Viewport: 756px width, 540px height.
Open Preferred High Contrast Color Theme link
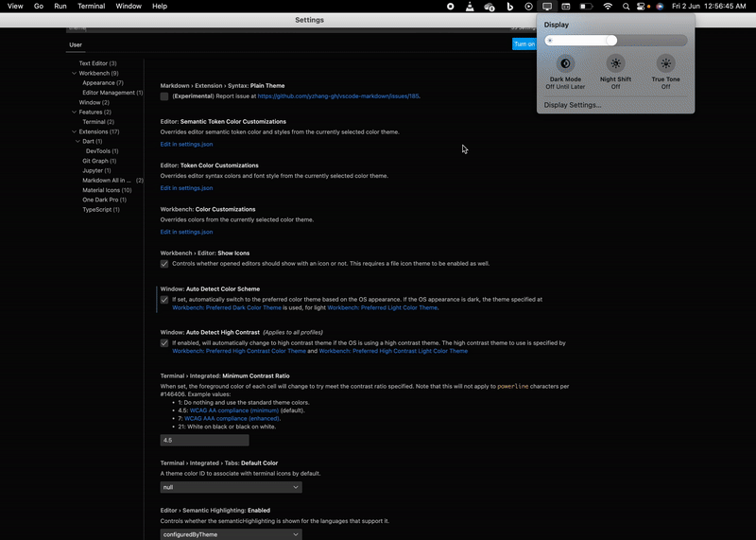239,351
